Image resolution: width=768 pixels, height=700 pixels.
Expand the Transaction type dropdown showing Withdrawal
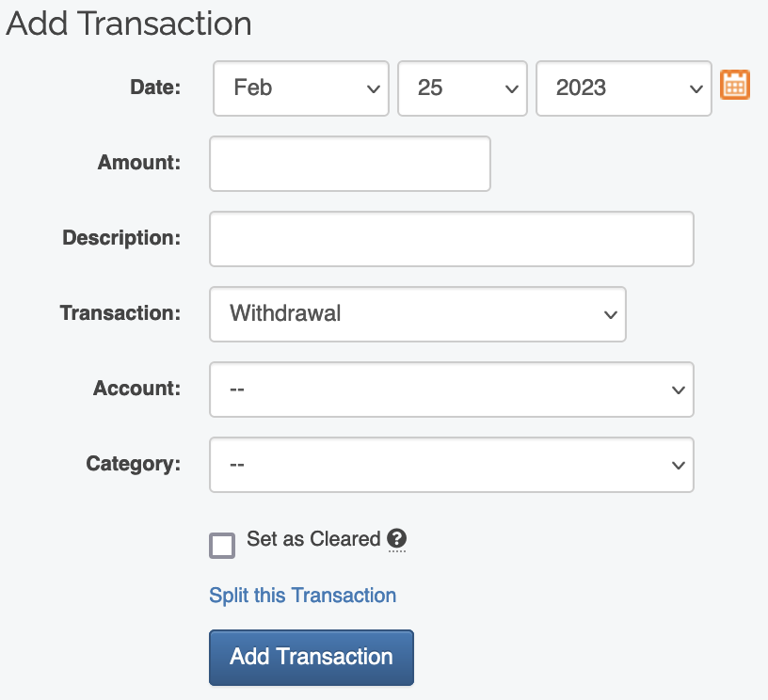[x=417, y=314]
